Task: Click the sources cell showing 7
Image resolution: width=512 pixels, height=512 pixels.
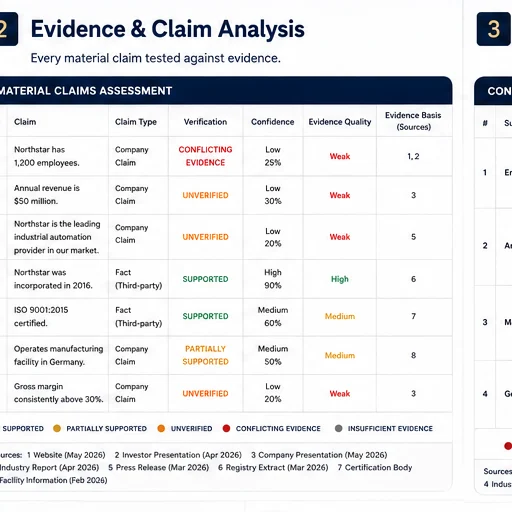Action: [413, 316]
